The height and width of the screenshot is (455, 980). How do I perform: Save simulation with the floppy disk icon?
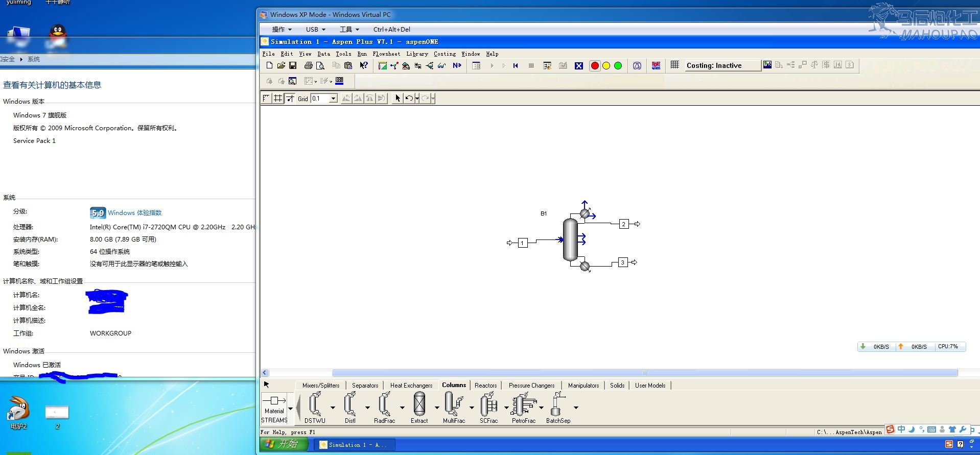pos(293,65)
